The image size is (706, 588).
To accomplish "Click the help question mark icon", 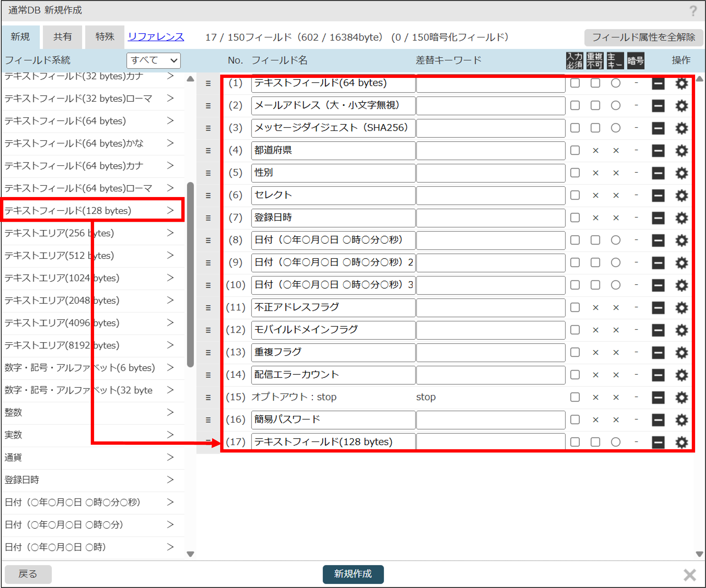I will click(x=693, y=11).
